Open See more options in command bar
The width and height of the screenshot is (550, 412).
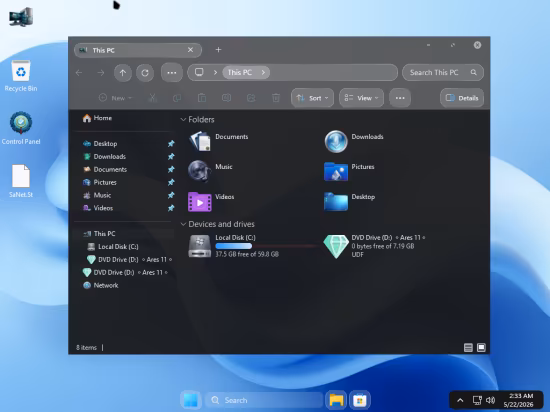tap(400, 98)
